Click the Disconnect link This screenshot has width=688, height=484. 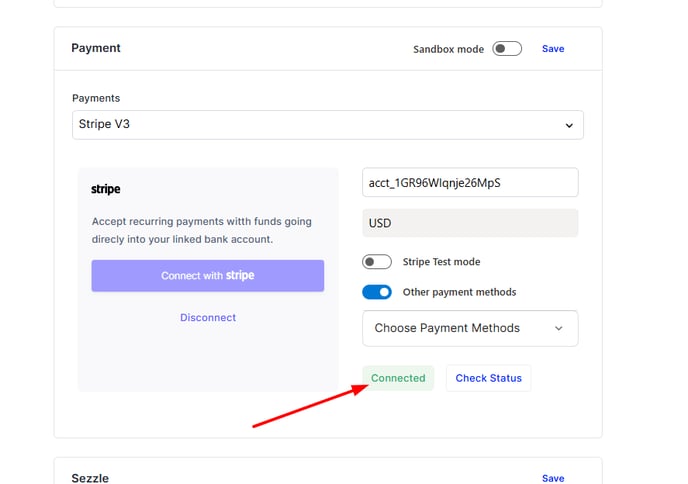click(x=208, y=317)
